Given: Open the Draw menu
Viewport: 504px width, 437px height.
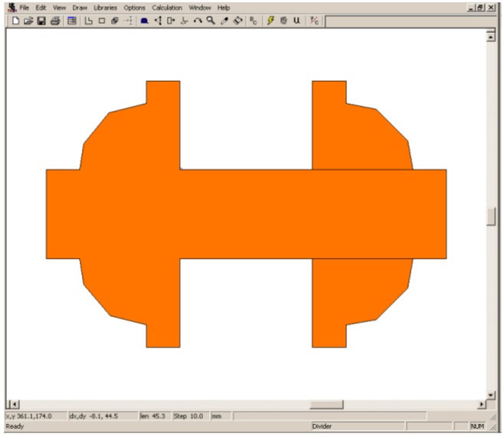Looking at the screenshot, I should coord(80,7).
